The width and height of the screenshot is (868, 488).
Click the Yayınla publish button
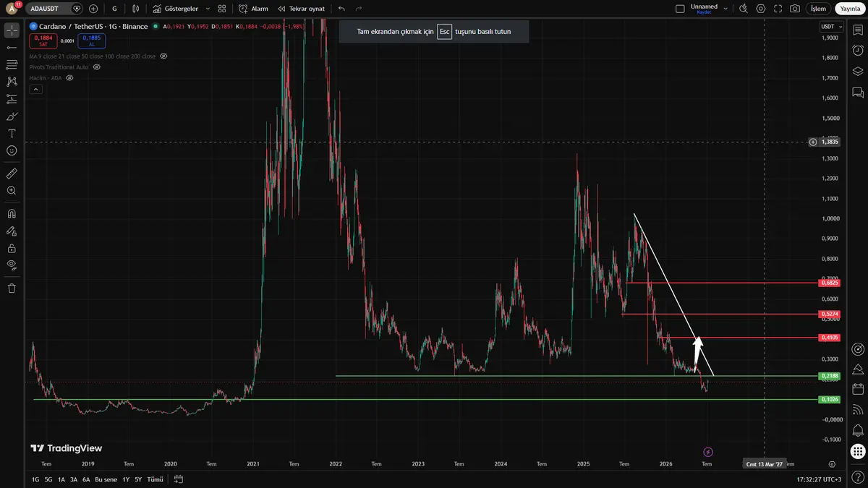(x=849, y=9)
